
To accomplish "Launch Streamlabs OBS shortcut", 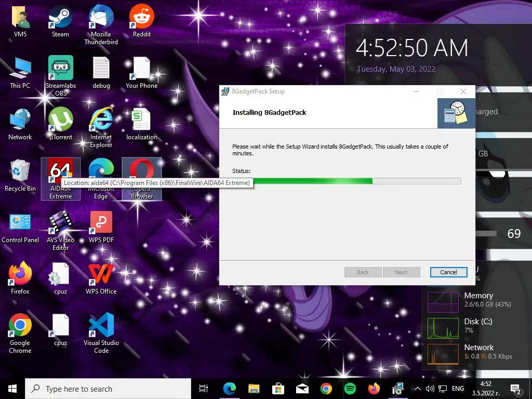I will [61, 76].
